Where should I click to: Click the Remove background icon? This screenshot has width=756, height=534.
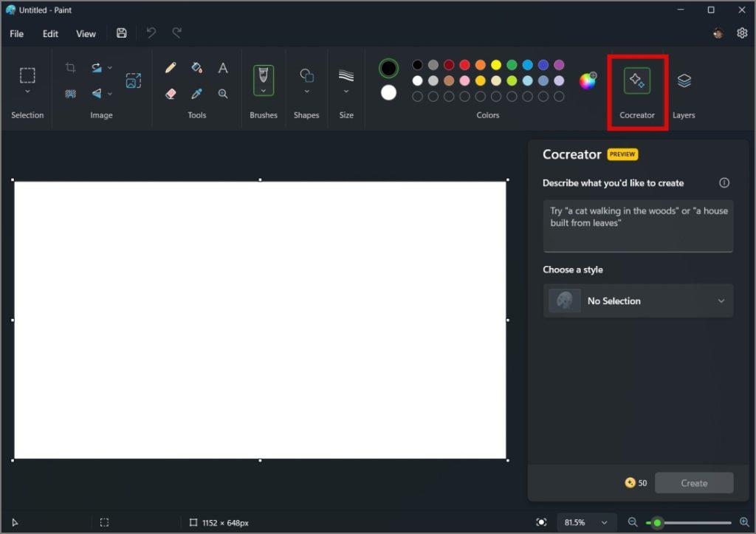point(70,94)
